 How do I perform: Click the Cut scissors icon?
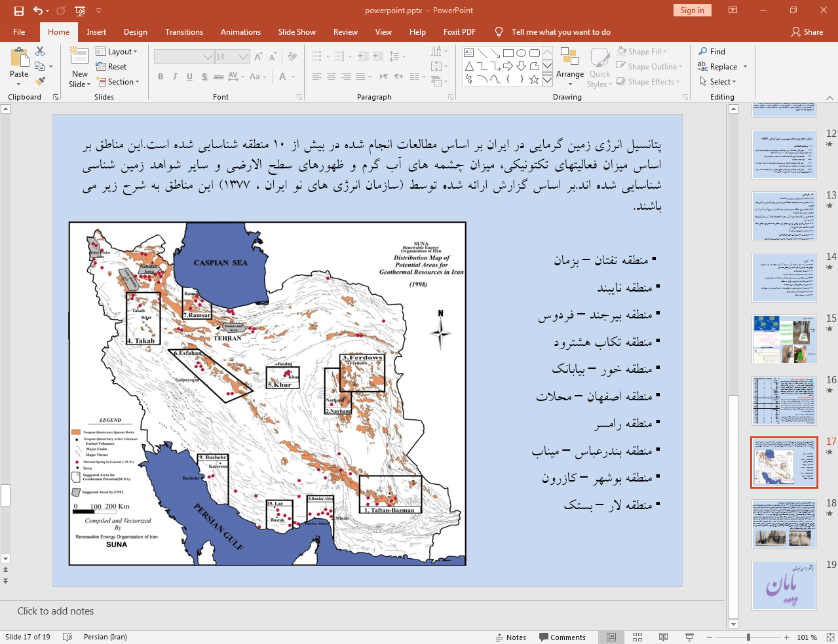point(40,51)
